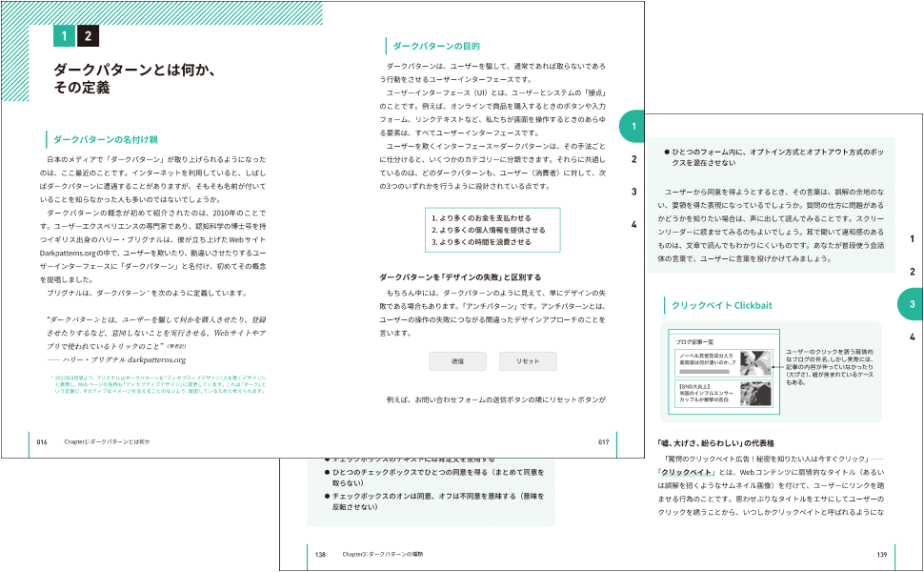Click footer Chapter1:ダークパターンとは何か
Screen dimensions: 924x572
coord(108,441)
